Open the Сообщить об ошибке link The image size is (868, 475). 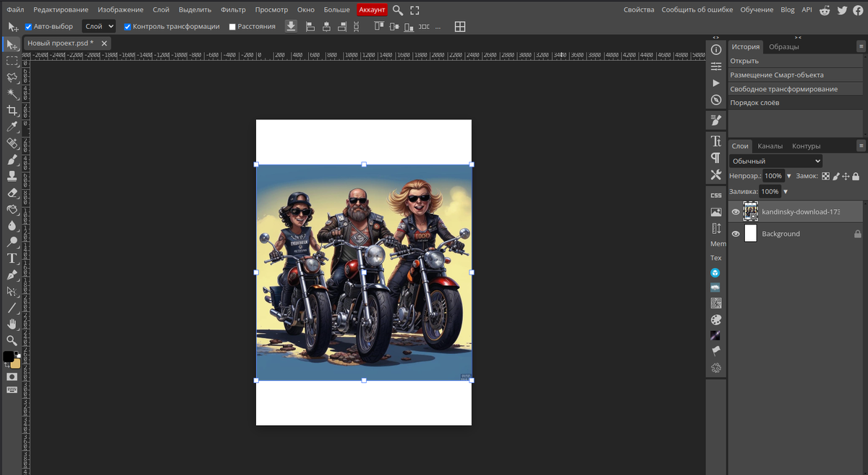[697, 9]
